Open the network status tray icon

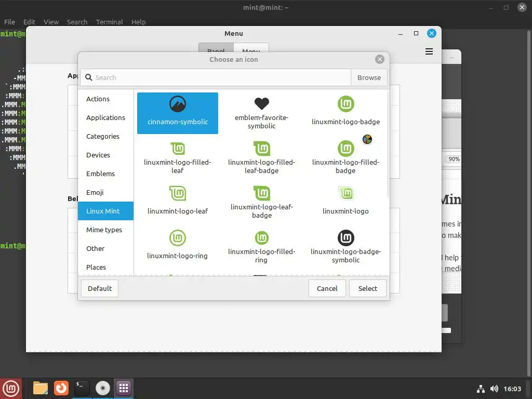481,389
